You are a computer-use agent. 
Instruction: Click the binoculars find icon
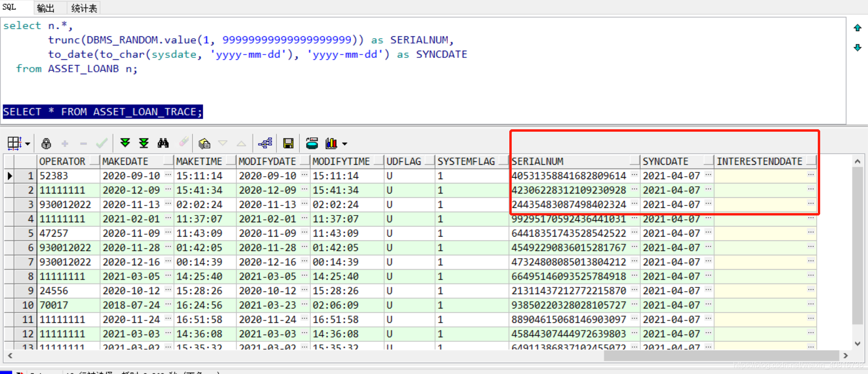coord(163,143)
